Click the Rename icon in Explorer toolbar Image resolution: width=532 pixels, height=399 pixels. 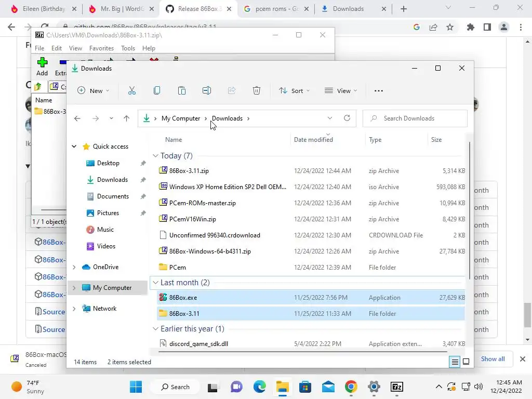(207, 90)
